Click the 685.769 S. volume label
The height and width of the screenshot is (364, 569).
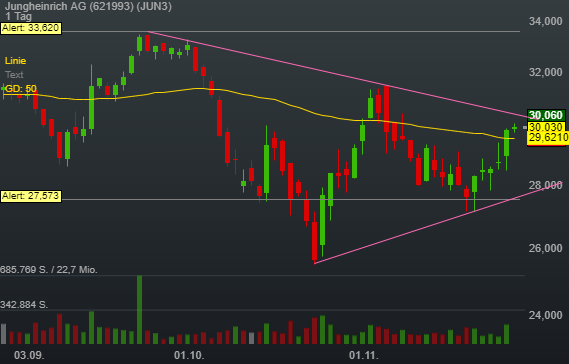tap(24, 270)
